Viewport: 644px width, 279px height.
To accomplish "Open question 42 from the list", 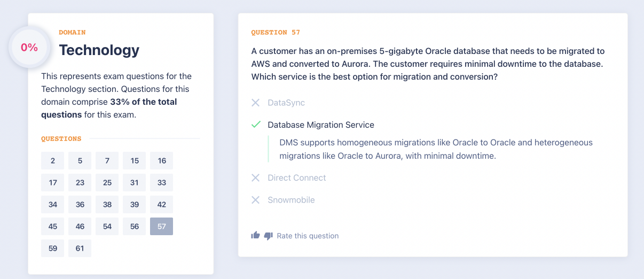I will click(162, 204).
